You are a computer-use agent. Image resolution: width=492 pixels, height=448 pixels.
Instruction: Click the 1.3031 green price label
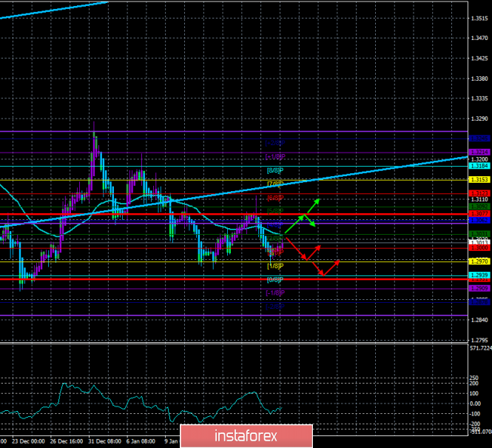[x=479, y=234]
